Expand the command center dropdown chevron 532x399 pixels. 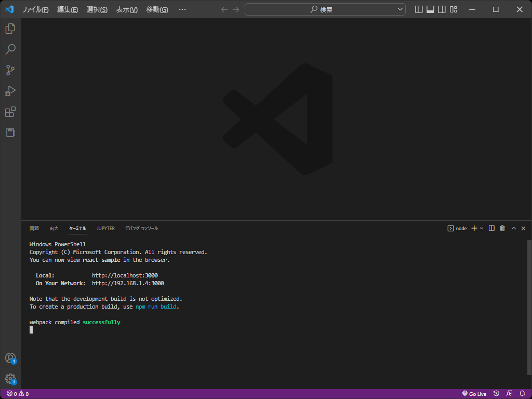400,9
